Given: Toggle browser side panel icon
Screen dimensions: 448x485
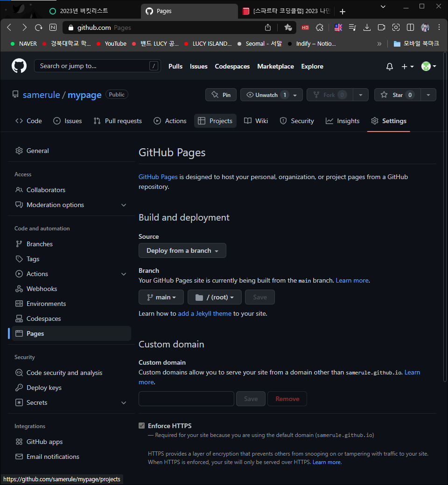Looking at the screenshot, I should [x=410, y=28].
